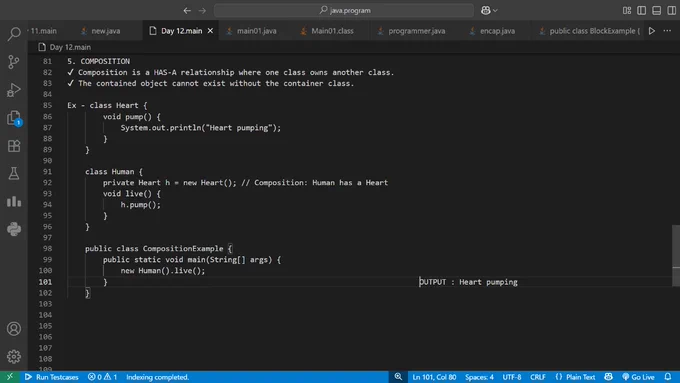
Task: Open Explorer files view with badge
Action: click(x=14, y=118)
